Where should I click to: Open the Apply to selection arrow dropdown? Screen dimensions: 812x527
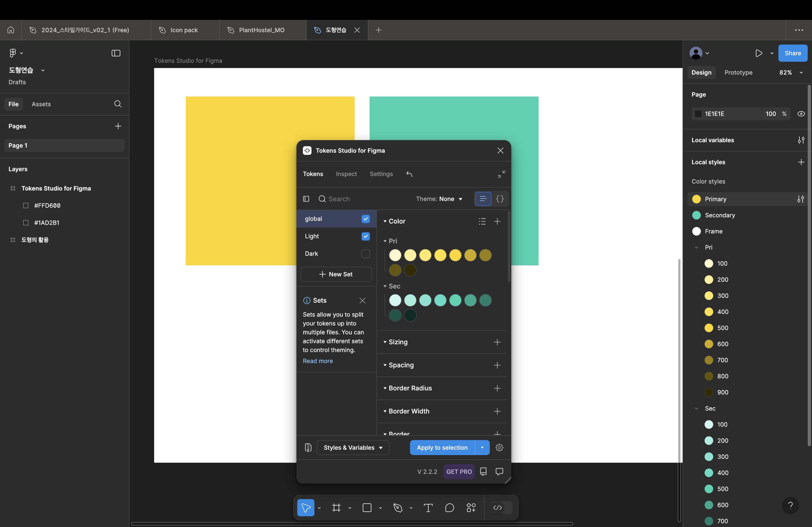(482, 448)
